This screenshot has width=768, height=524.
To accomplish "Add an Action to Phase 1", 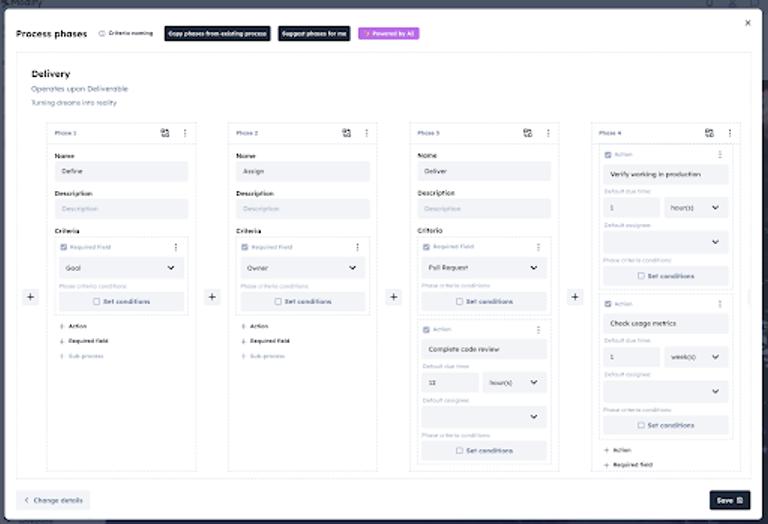I will 73,326.
